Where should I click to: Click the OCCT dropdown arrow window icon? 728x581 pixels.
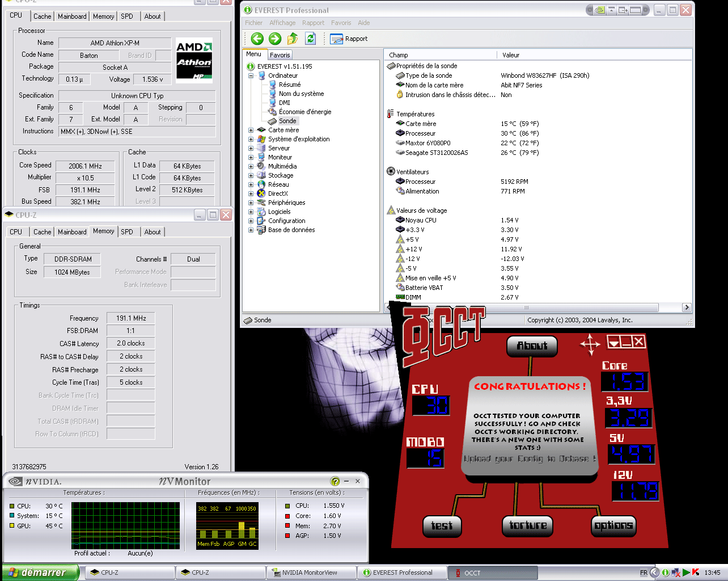[613, 342]
